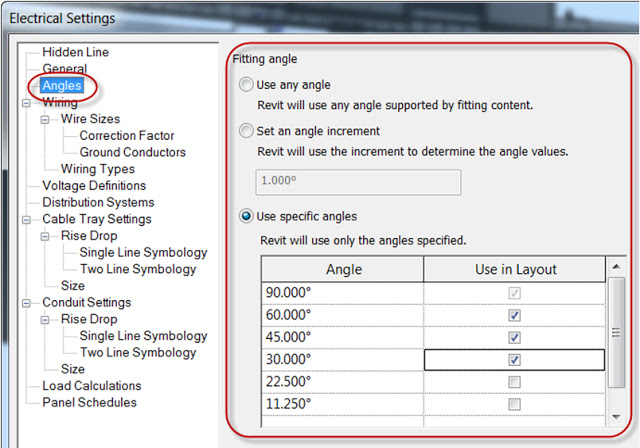Uncheck the 45.000° Use in Layout checkbox
This screenshot has width=640, height=448.
514,337
